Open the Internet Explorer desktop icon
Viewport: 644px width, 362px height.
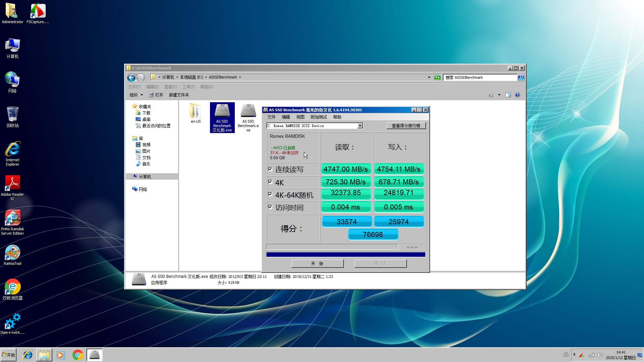click(x=12, y=154)
